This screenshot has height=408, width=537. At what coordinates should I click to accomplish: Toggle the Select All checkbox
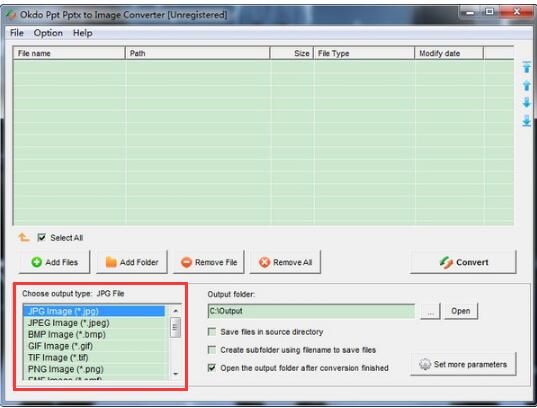tap(41, 237)
